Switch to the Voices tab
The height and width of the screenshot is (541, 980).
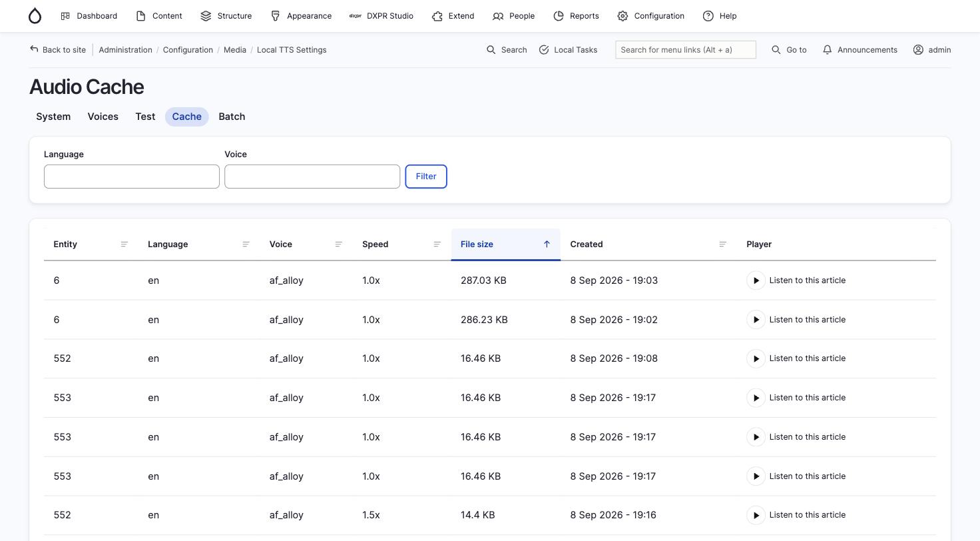[x=103, y=117]
